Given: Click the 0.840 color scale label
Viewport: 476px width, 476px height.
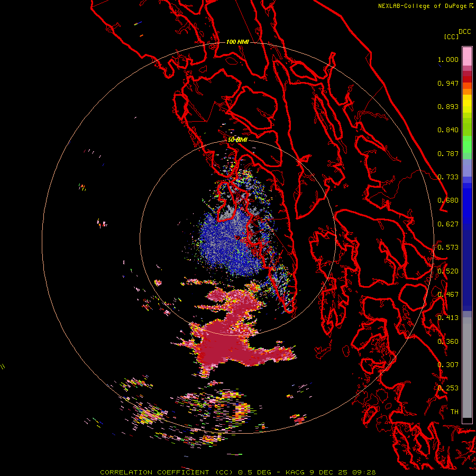Looking at the screenshot, I should click(448, 130).
